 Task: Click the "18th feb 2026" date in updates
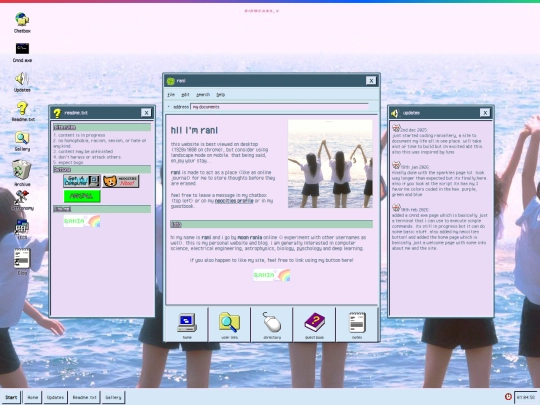415,209
